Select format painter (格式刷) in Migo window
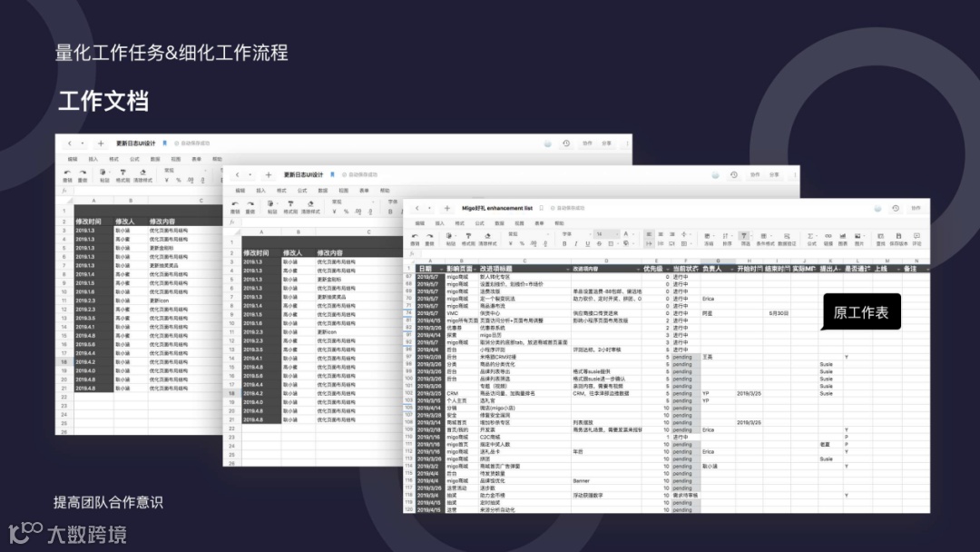This screenshot has width=980, height=552. tap(468, 240)
